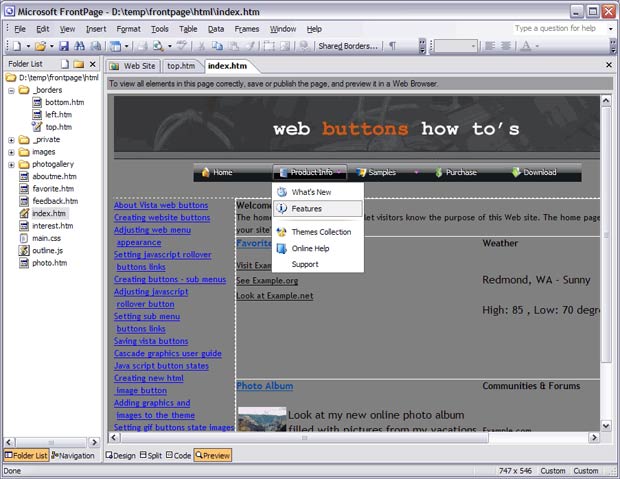Viewport: 620px width, 479px height.
Task: Click the Publish Site toolbar icon
Action: tap(96, 46)
